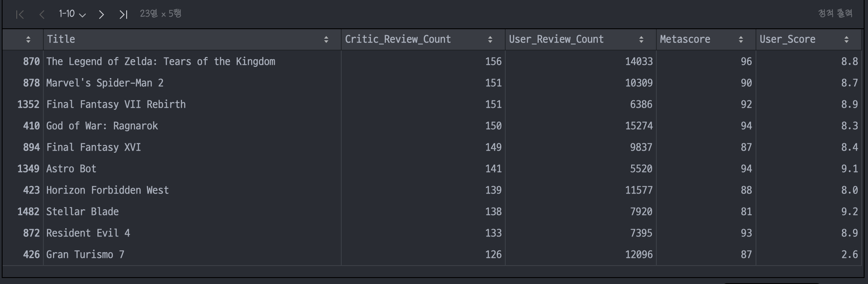Jump to last page of results

pos(123,15)
